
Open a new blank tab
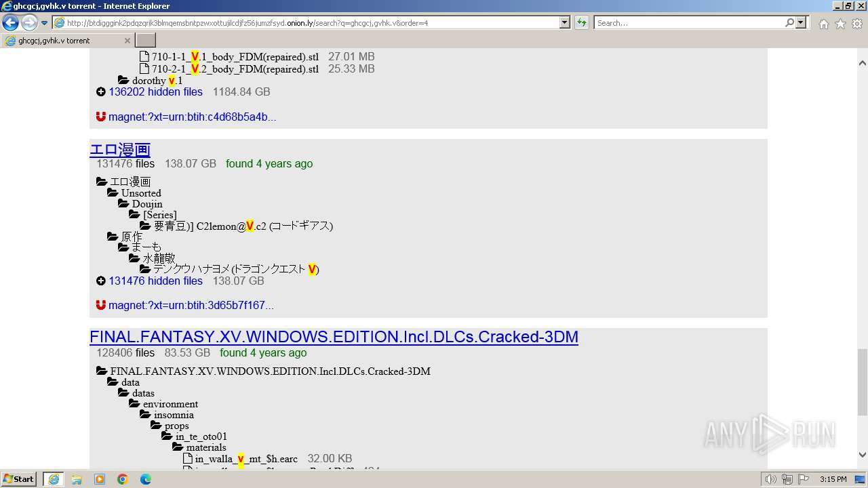[x=146, y=41]
